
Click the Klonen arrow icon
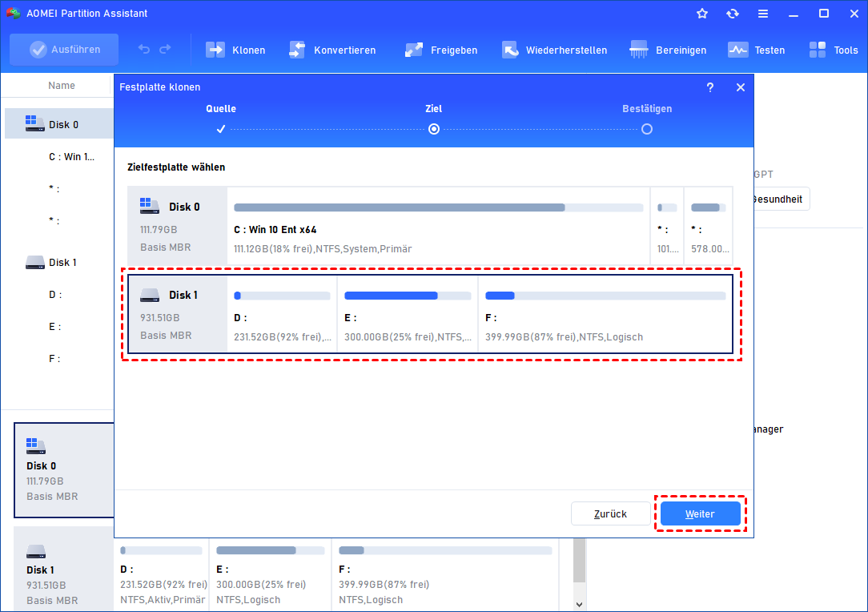pos(215,50)
